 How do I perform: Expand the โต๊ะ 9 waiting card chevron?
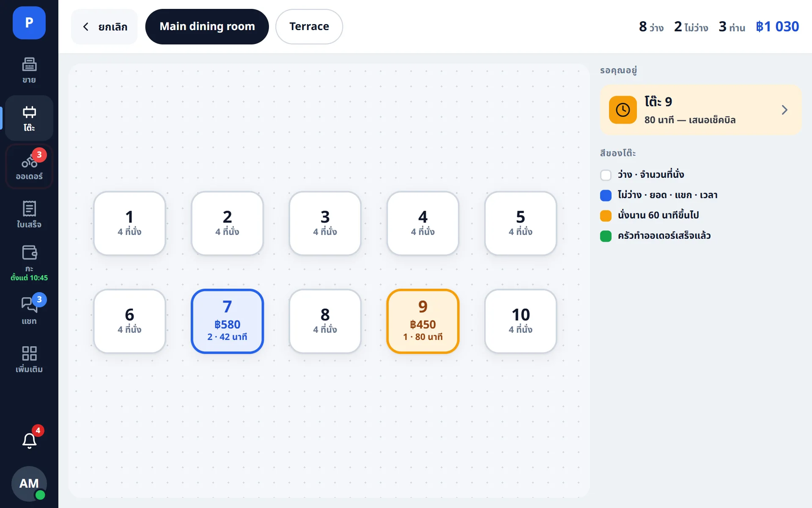785,110
